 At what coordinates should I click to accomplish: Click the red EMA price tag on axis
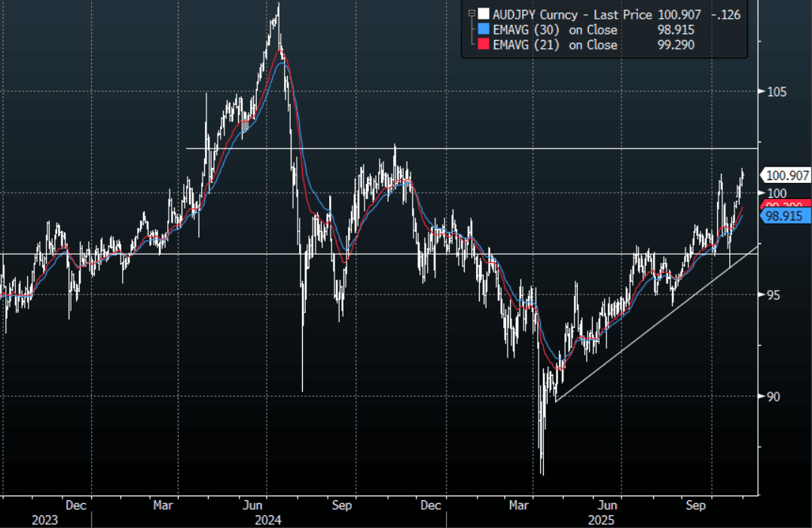pyautogui.click(x=786, y=204)
